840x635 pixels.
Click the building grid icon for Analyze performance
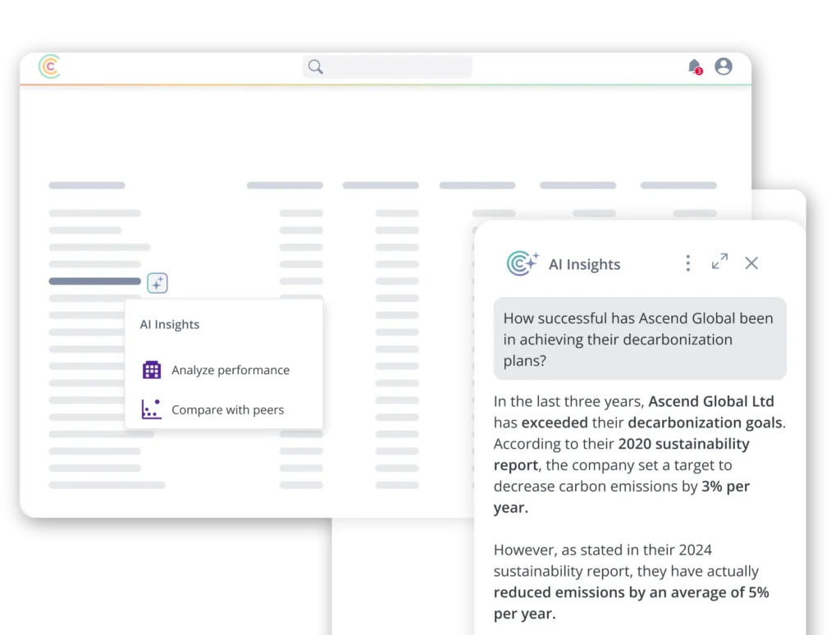pyautogui.click(x=152, y=370)
